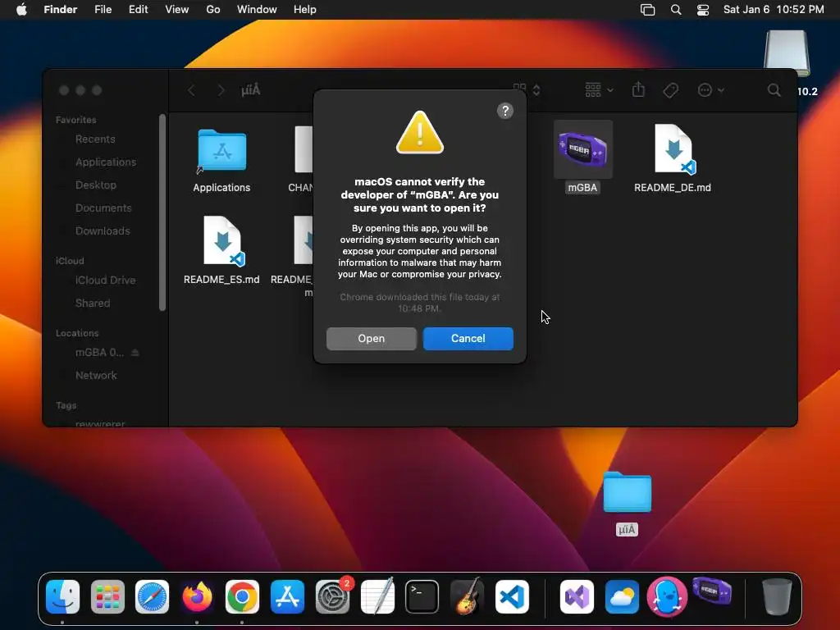Open Control Center in menu bar
Viewport: 840px width, 630px height.
(x=703, y=10)
